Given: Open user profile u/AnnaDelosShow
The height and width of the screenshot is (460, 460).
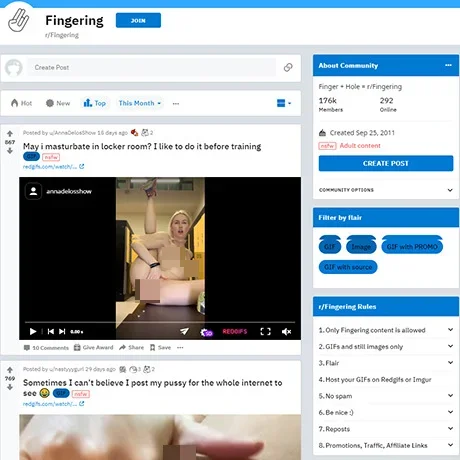Looking at the screenshot, I should pyautogui.click(x=72, y=133).
